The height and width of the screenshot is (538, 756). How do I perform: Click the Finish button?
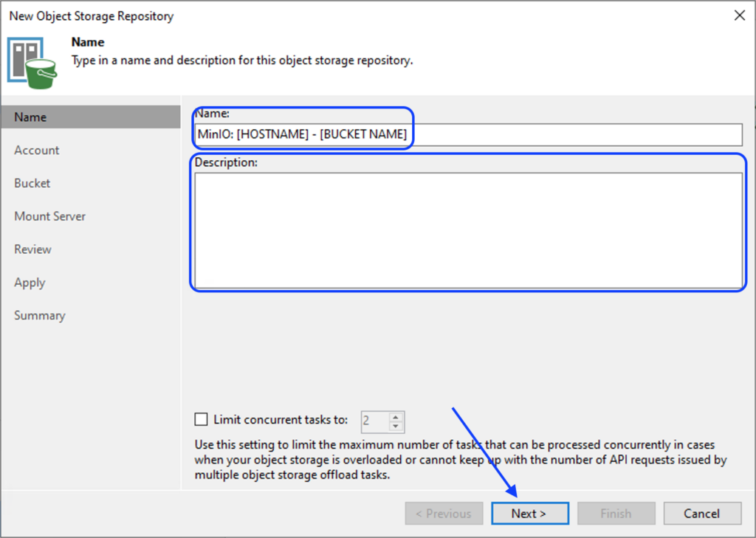point(616,514)
